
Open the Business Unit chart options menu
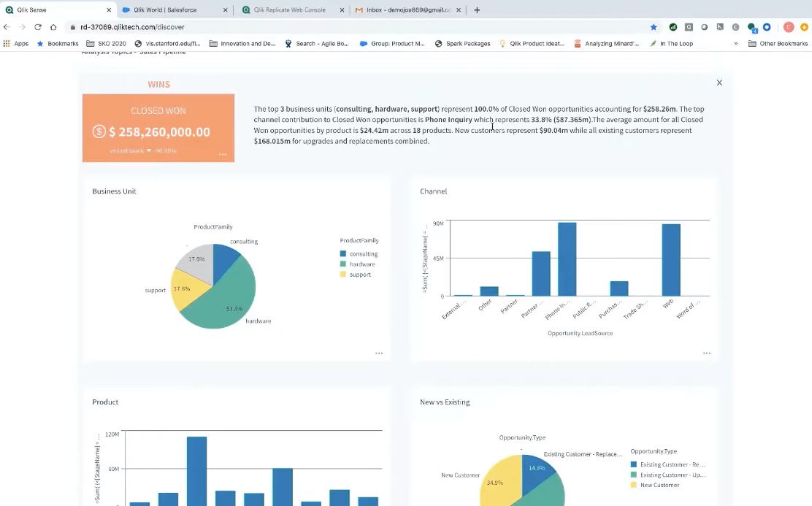[x=379, y=353]
